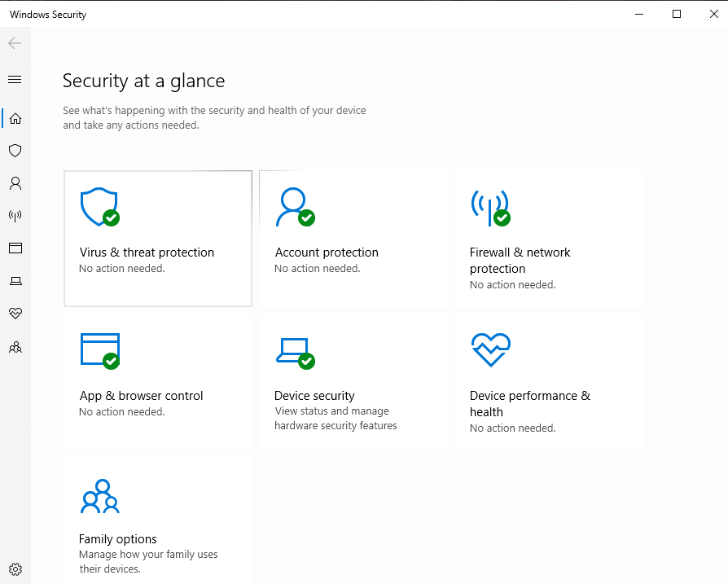Click the large Family options people icon
The image size is (728, 584).
[100, 496]
